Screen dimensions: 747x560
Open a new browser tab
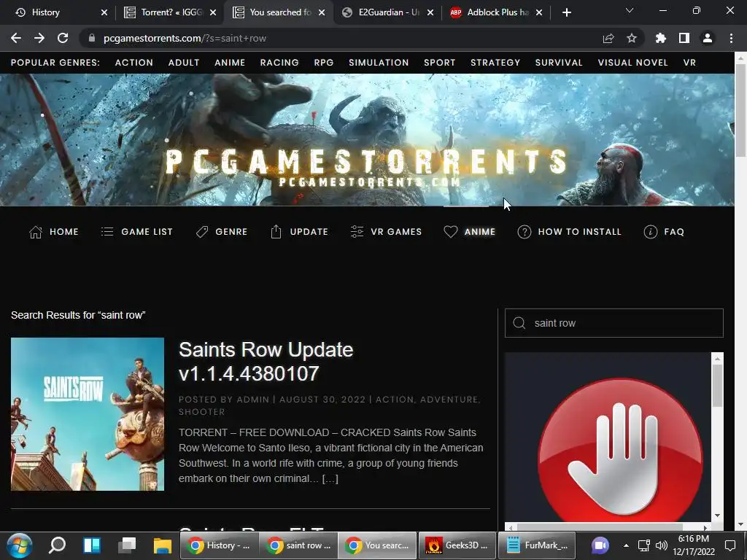tap(566, 12)
